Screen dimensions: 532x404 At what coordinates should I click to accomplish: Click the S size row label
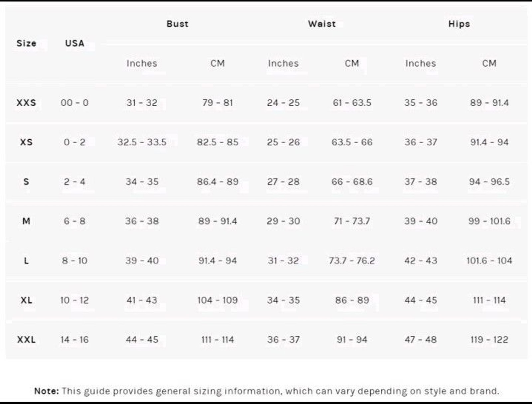pyautogui.click(x=26, y=182)
